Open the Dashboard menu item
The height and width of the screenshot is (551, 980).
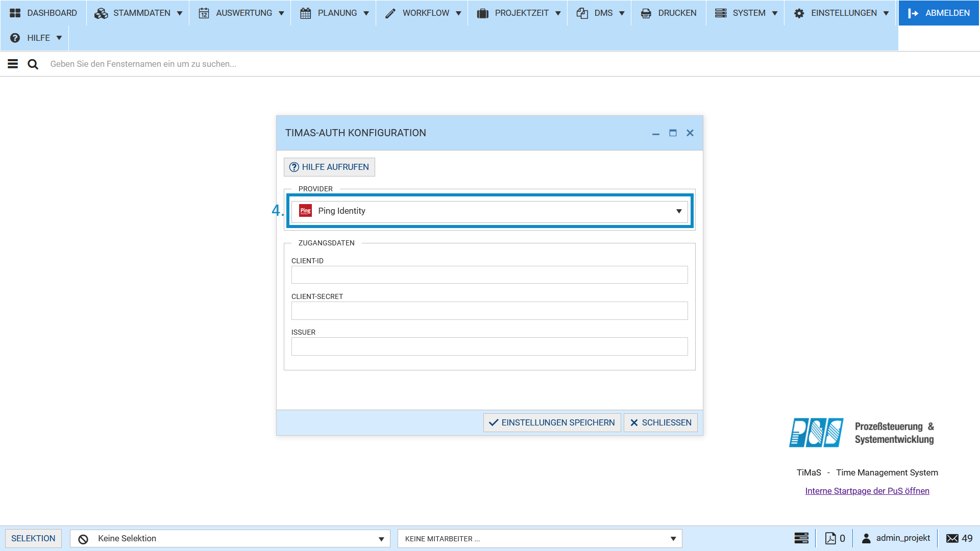43,13
